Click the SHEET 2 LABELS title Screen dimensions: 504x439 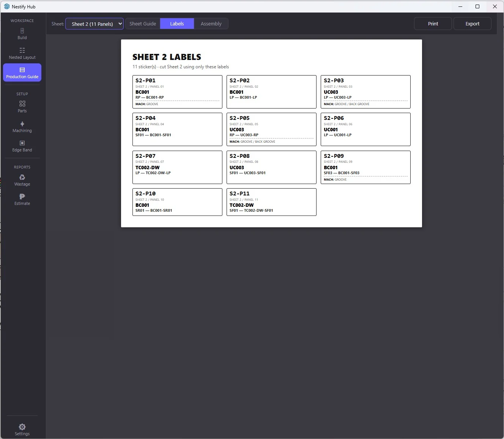(x=167, y=57)
